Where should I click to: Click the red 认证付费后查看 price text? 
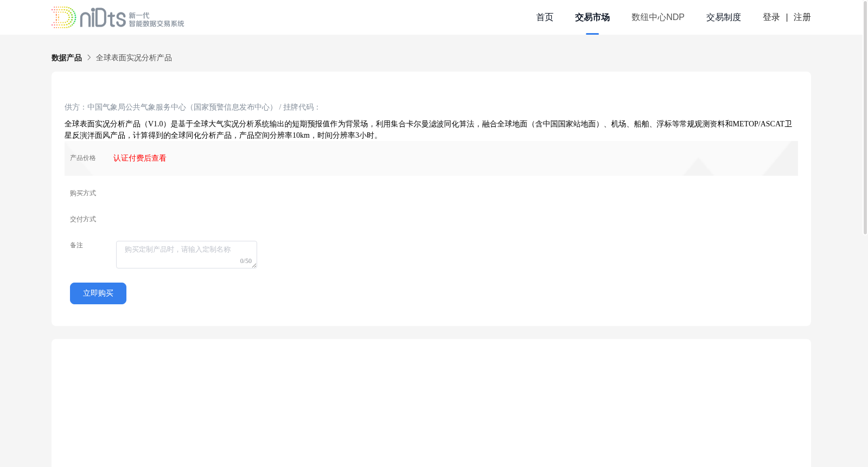[140, 158]
